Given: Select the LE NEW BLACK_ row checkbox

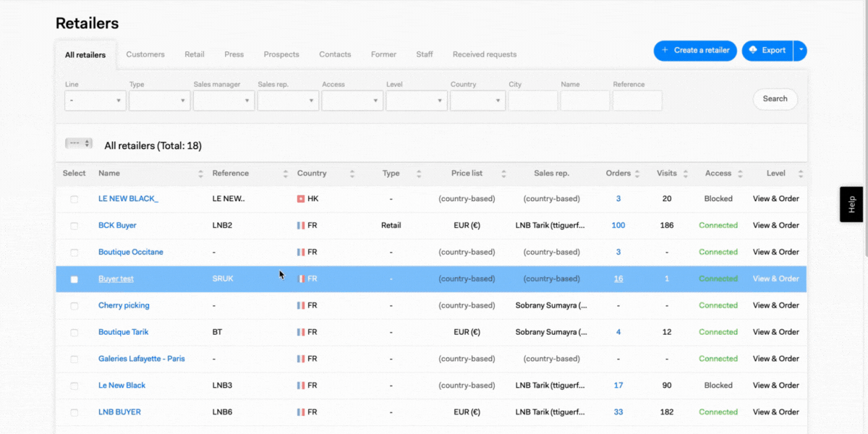Looking at the screenshot, I should [x=74, y=199].
